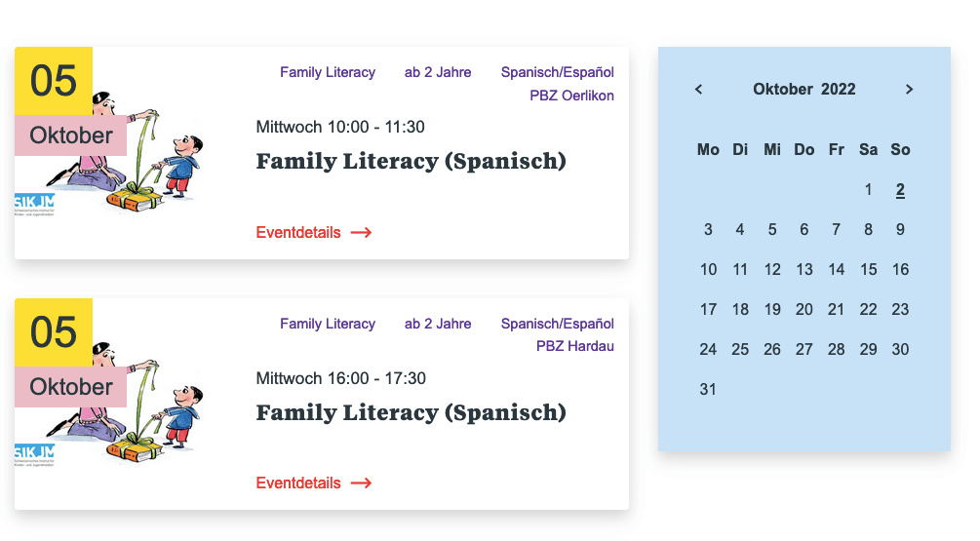The width and height of the screenshot is (980, 541).
Task: Go to previous month in calendar
Action: coord(698,90)
